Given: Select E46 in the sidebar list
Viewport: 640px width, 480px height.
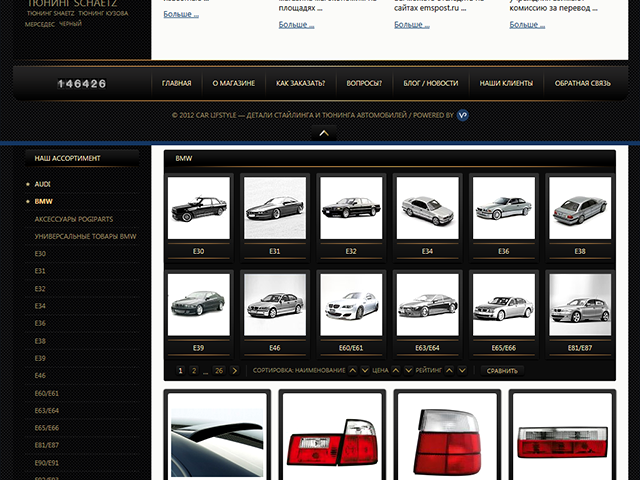Looking at the screenshot, I should [40, 376].
